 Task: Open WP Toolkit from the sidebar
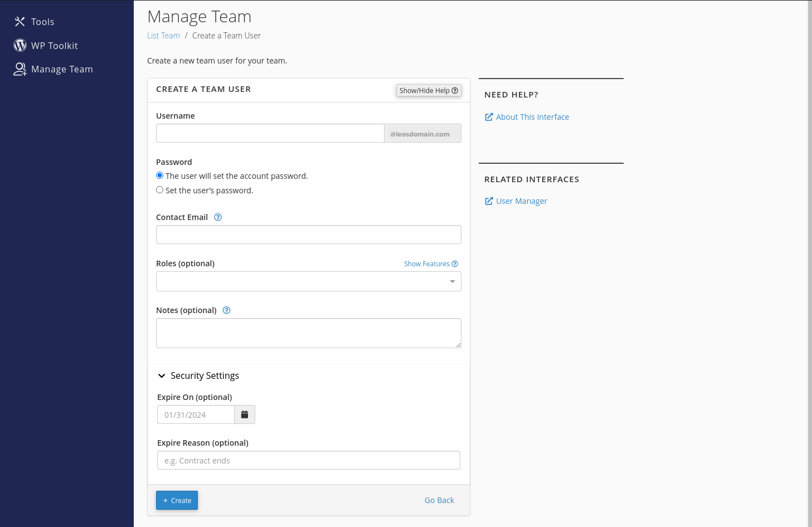click(54, 46)
